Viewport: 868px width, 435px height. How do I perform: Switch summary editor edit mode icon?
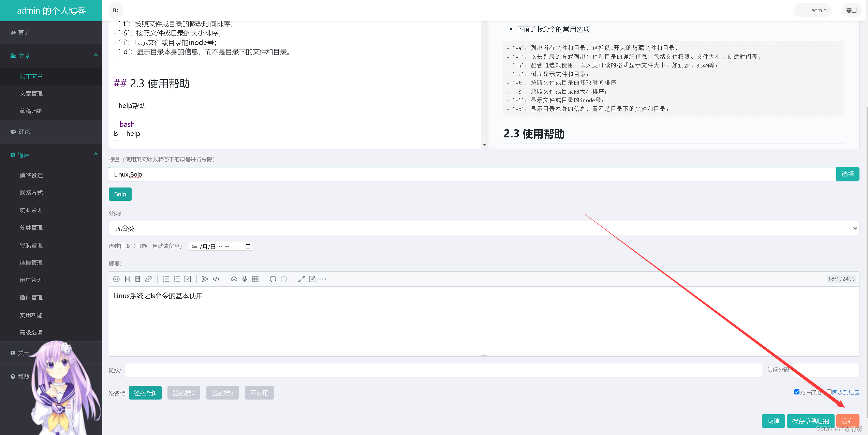pyautogui.click(x=312, y=279)
